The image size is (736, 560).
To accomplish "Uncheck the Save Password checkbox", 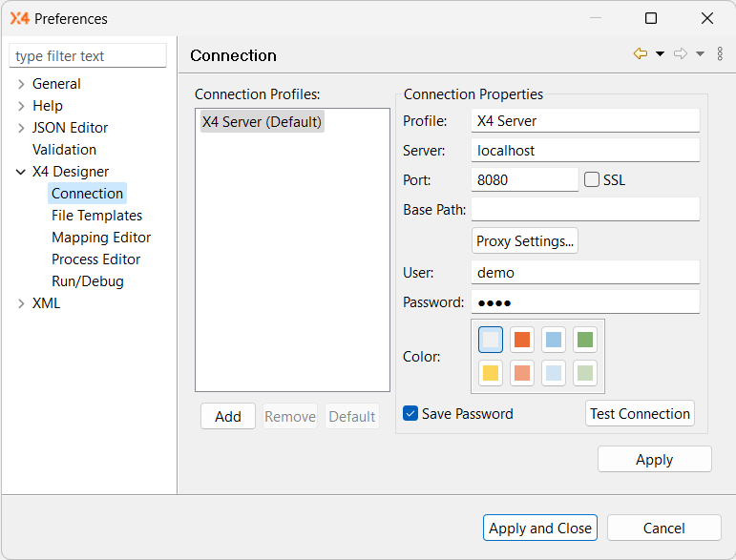I will coord(410,413).
